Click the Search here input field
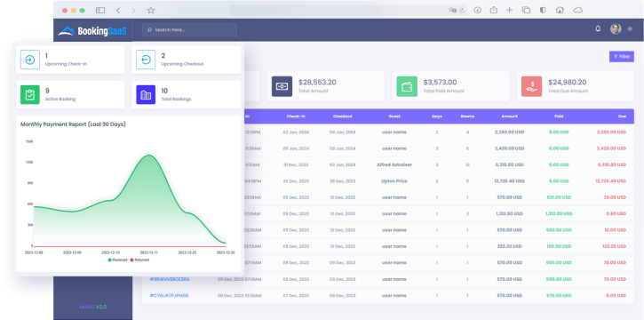Screen dimensions: 644x320 (x=189, y=30)
